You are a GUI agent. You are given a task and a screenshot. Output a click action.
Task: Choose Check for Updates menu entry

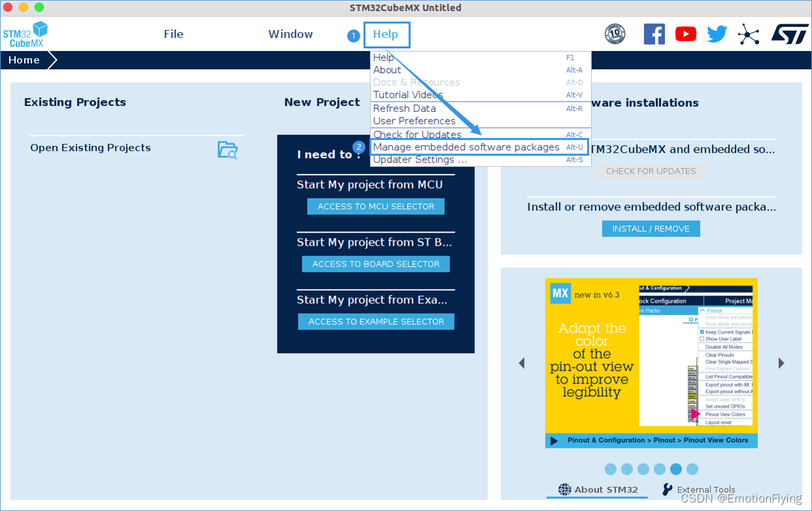pyautogui.click(x=480, y=134)
